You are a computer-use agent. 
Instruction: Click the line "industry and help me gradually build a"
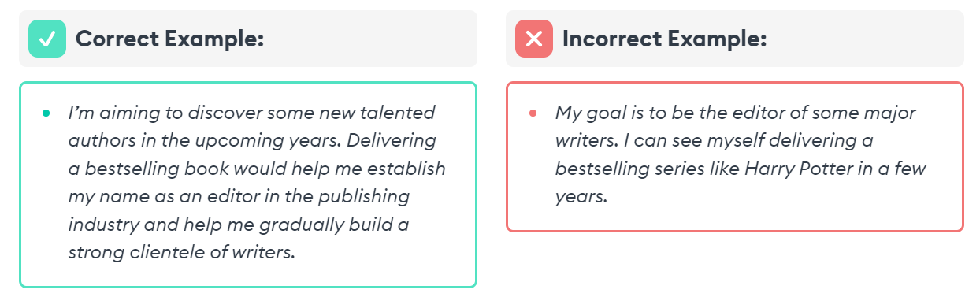[239, 225]
